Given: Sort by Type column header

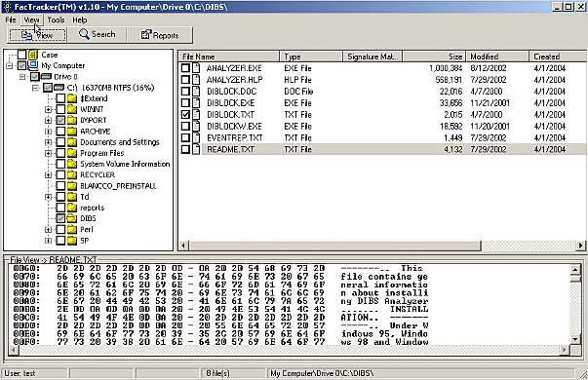Looking at the screenshot, I should (x=311, y=57).
